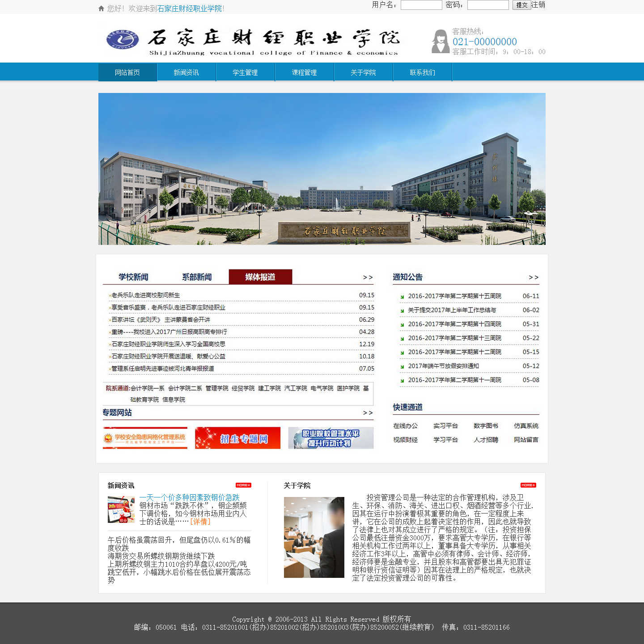Click the customer service avatar icon
Viewport: 644px width, 644px height.
440,42
